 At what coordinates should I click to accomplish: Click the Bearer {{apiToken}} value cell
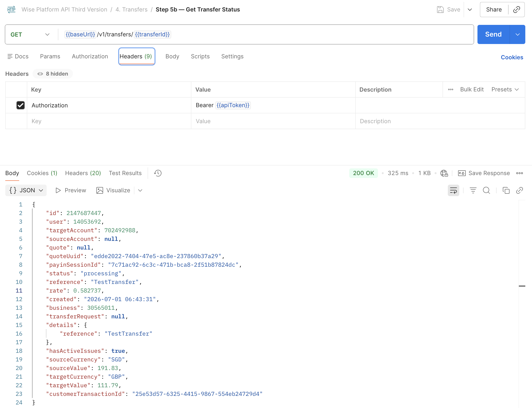coord(273,105)
